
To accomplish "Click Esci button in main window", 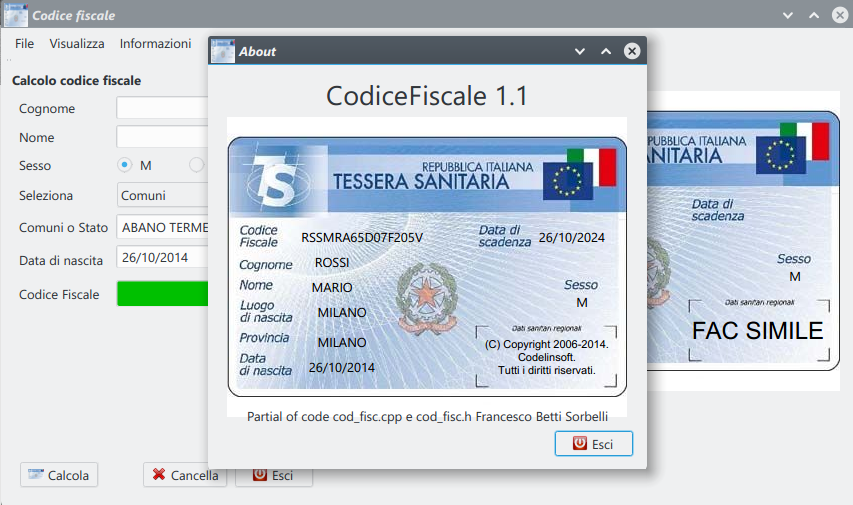I will tap(274, 475).
